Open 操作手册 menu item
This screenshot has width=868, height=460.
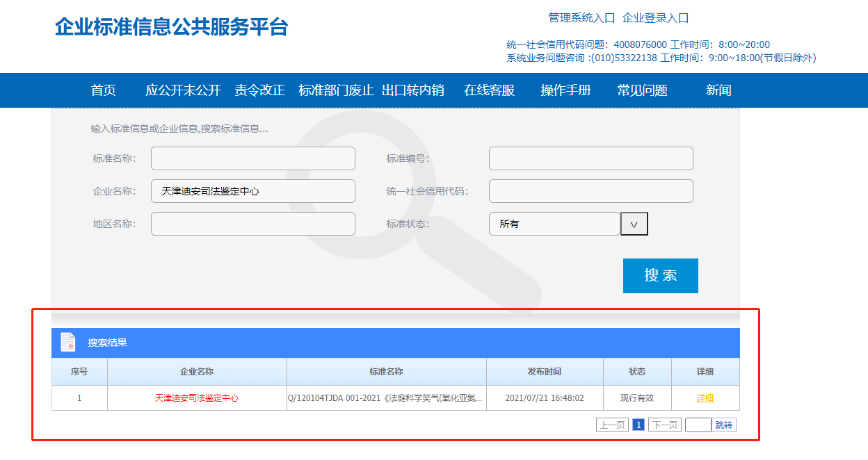566,90
